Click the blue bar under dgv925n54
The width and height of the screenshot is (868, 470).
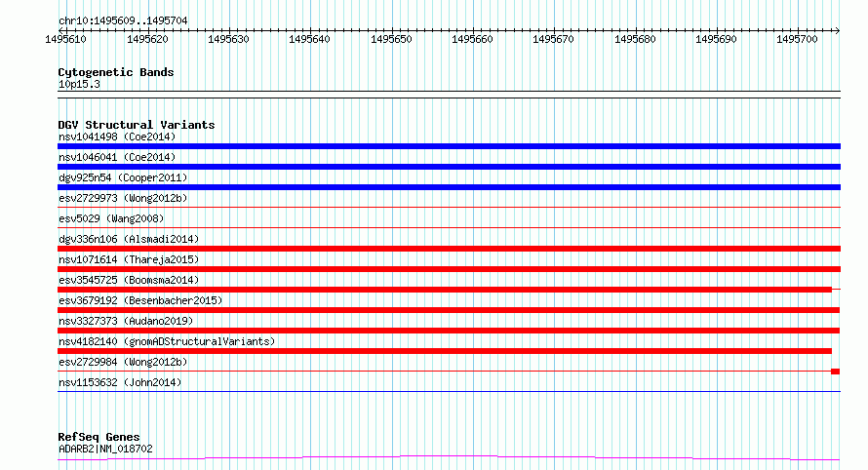point(449,187)
